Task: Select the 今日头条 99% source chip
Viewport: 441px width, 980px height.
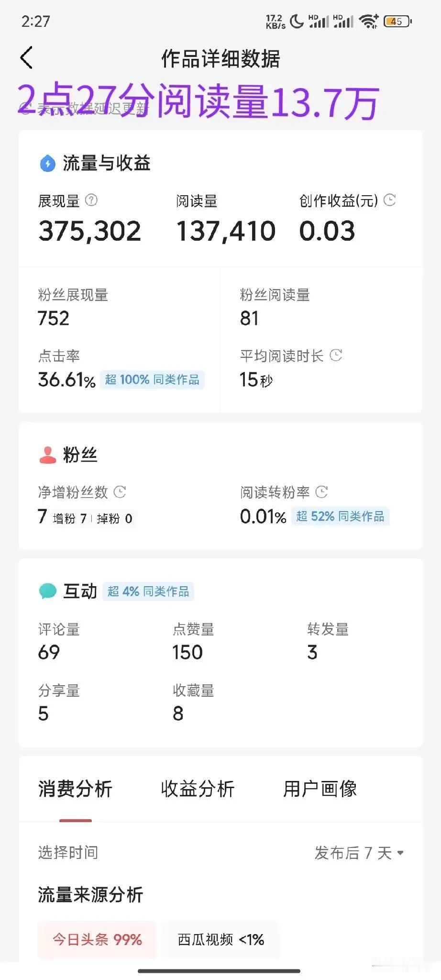Action: click(x=97, y=939)
